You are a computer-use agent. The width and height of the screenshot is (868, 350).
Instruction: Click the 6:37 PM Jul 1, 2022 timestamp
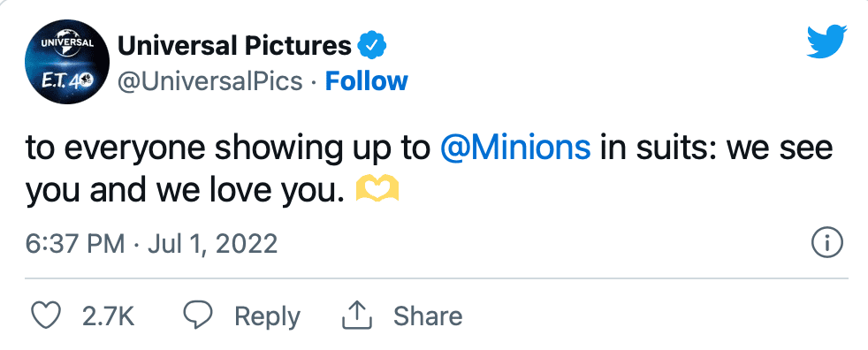click(152, 243)
